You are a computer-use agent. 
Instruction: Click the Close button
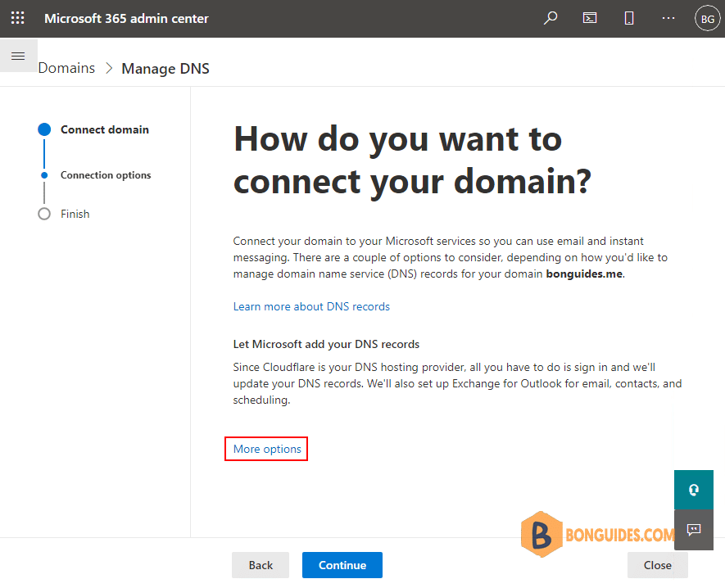(658, 565)
